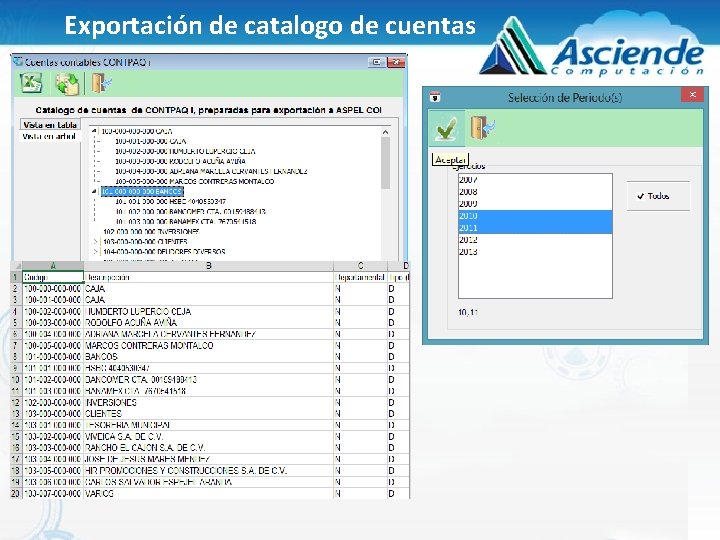The width and height of the screenshot is (720, 540).
Task: Select spreadsheet column B header
Action: click(x=208, y=265)
